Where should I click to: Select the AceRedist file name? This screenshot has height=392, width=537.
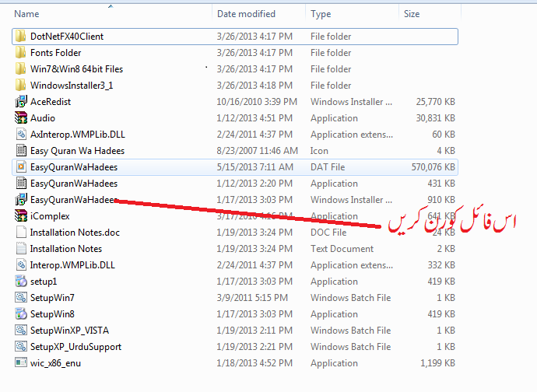pos(51,102)
